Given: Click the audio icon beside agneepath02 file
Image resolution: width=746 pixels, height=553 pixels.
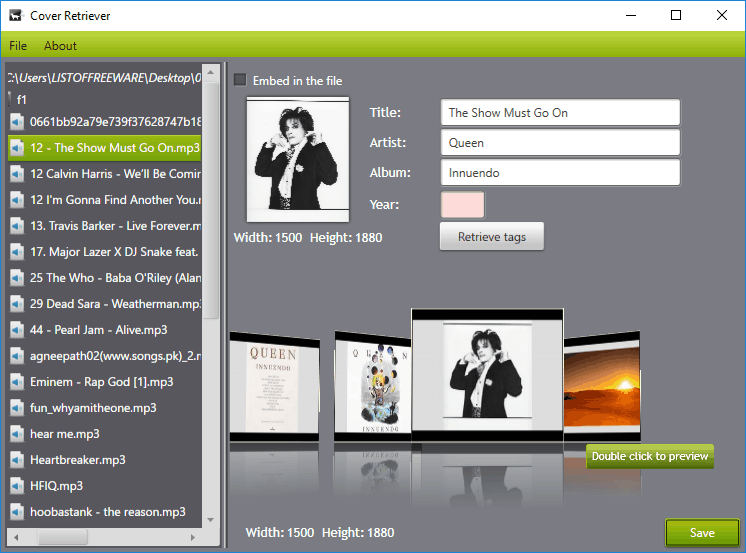Looking at the screenshot, I should [x=17, y=356].
